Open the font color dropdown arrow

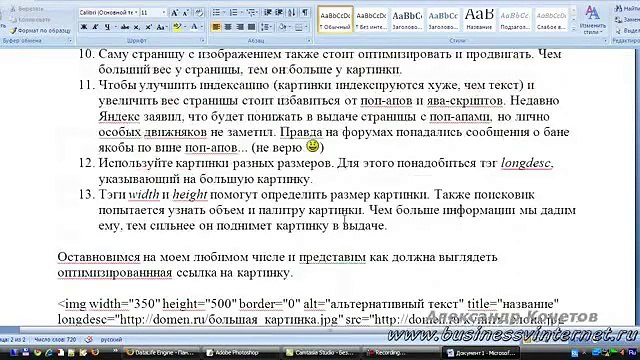202,27
